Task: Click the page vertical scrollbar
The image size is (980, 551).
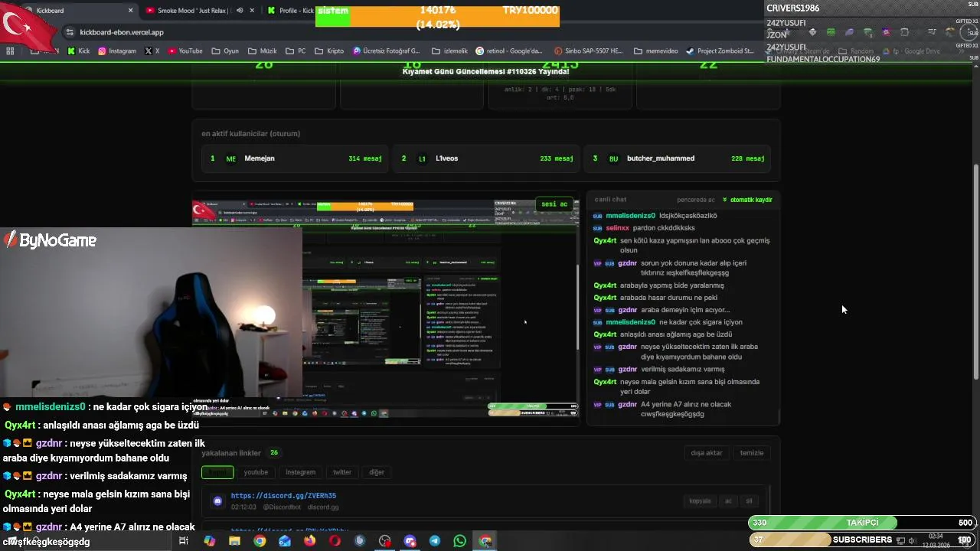Action: [x=975, y=272]
